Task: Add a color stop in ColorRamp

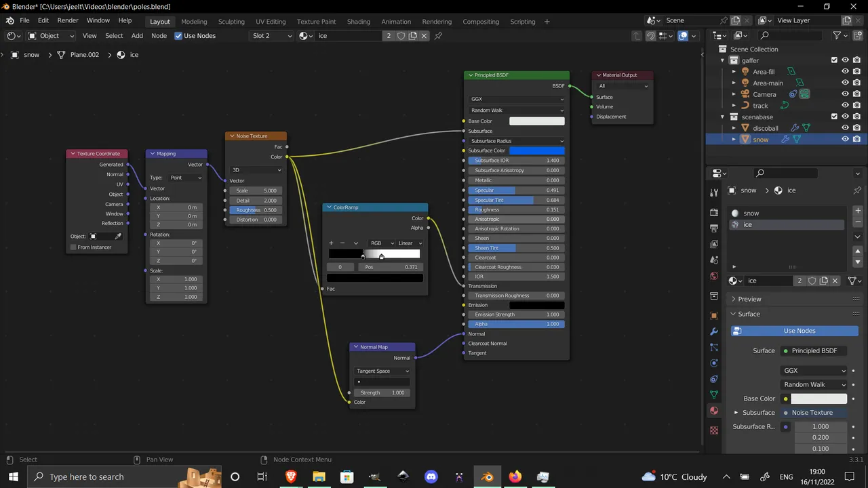Action: [x=331, y=243]
